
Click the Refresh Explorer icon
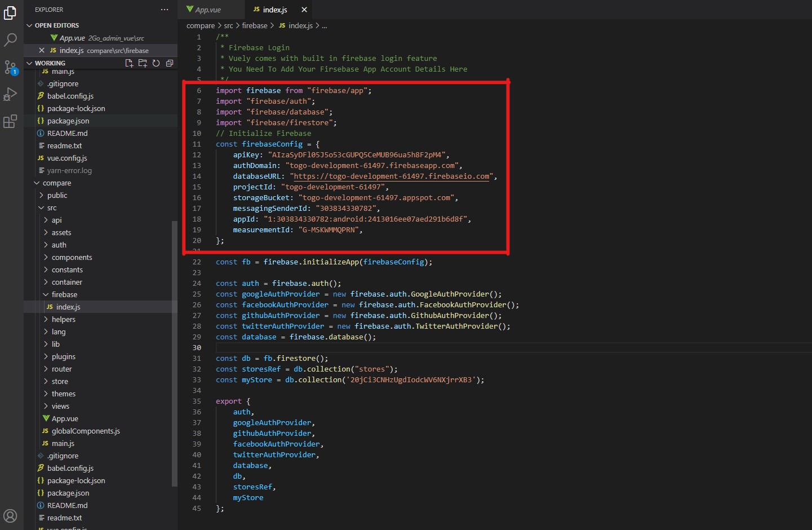tap(156, 63)
